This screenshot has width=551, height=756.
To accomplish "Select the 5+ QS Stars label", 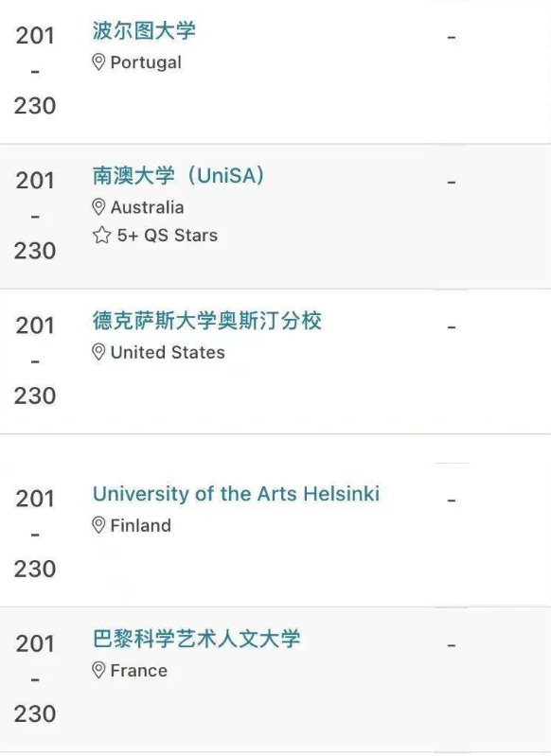I will tap(168, 236).
